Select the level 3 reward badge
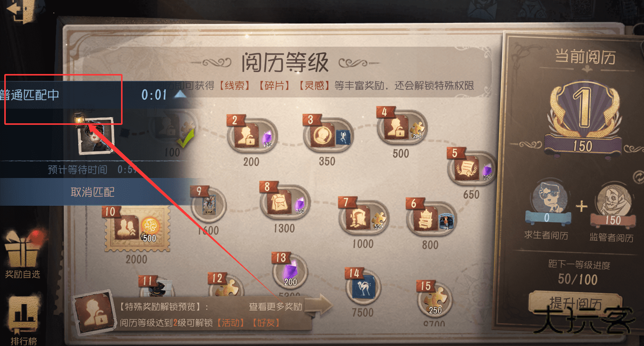 coord(327,135)
